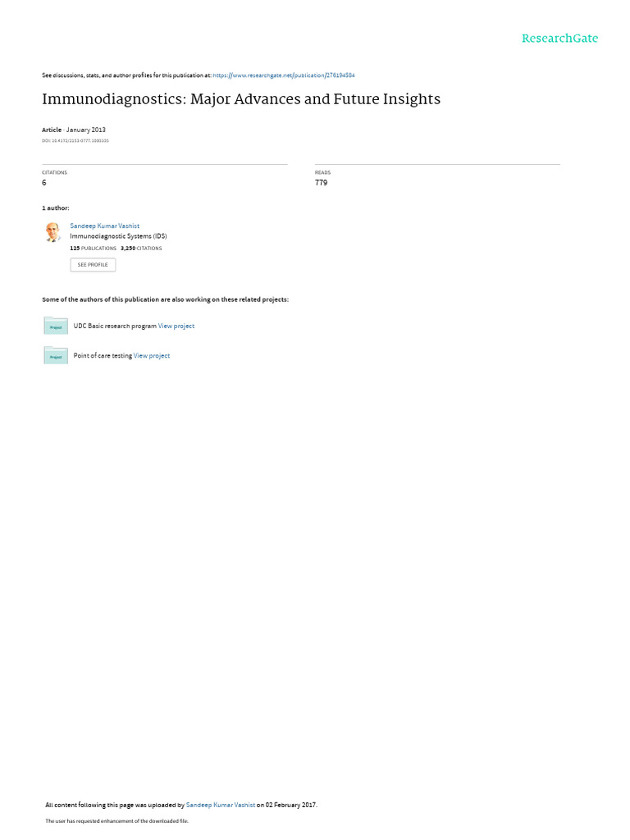Click the Point of care testing folder icon

(56, 355)
